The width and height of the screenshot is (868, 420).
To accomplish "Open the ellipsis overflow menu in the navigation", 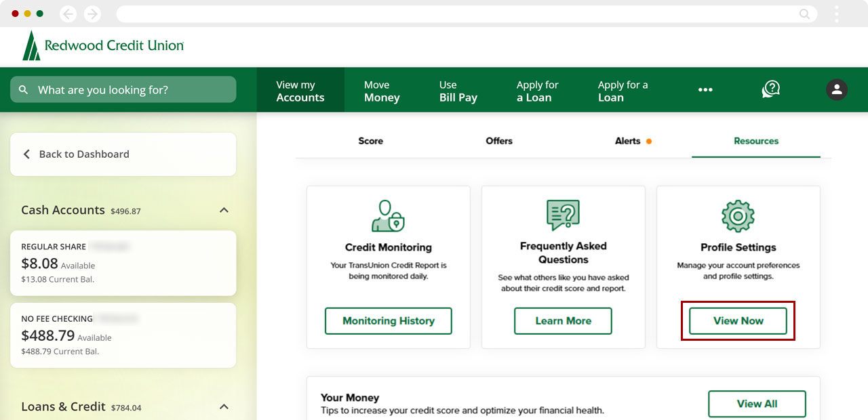I will (x=705, y=89).
